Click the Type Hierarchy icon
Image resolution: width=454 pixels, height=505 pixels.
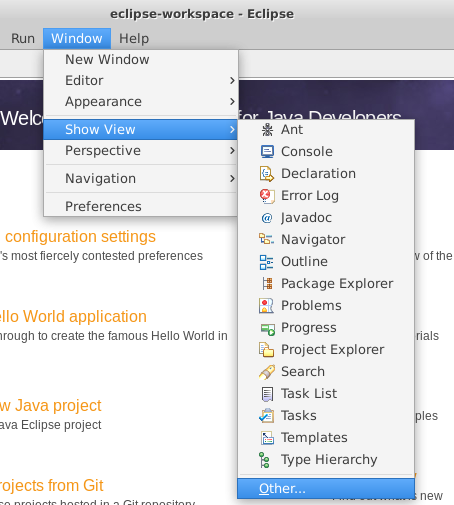pyautogui.click(x=264, y=460)
